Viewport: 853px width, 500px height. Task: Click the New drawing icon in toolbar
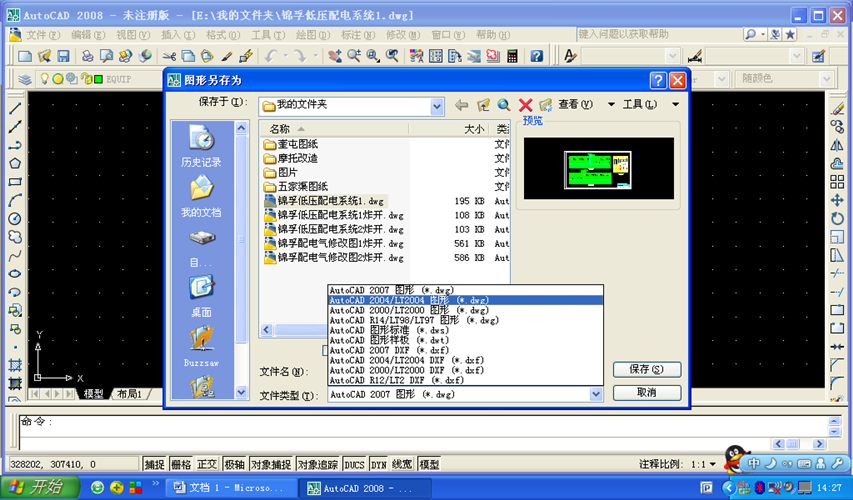[24, 56]
